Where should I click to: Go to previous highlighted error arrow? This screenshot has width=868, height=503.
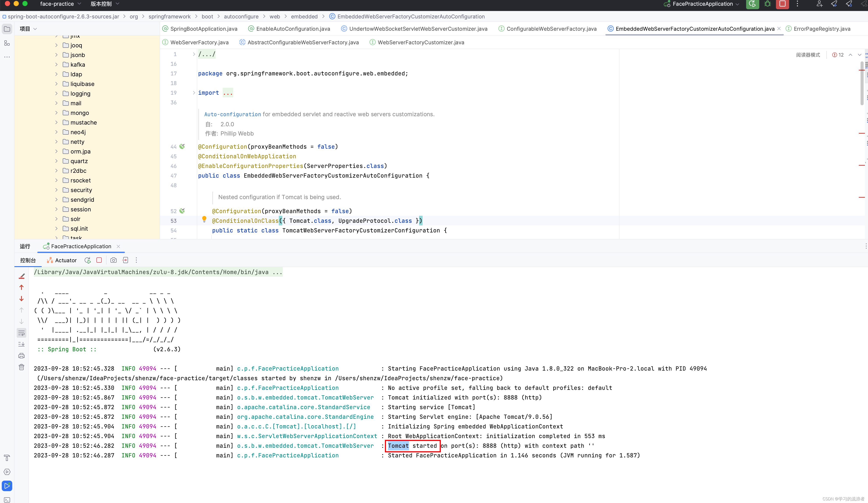850,55
